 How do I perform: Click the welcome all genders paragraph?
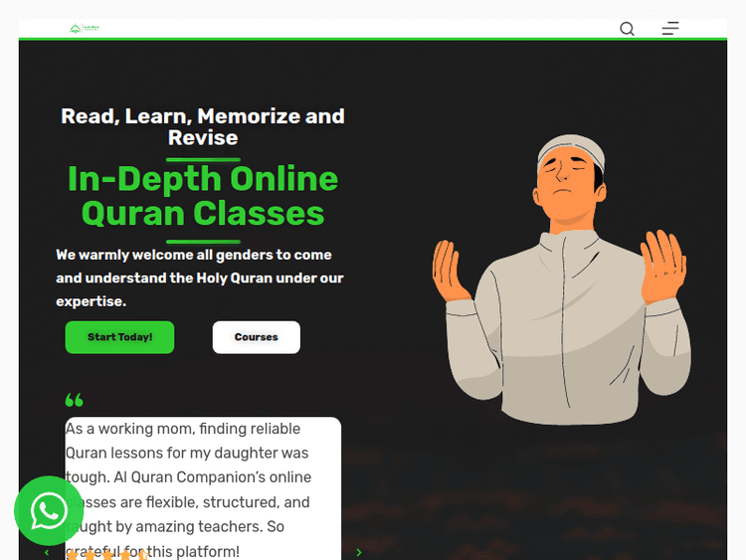point(200,278)
